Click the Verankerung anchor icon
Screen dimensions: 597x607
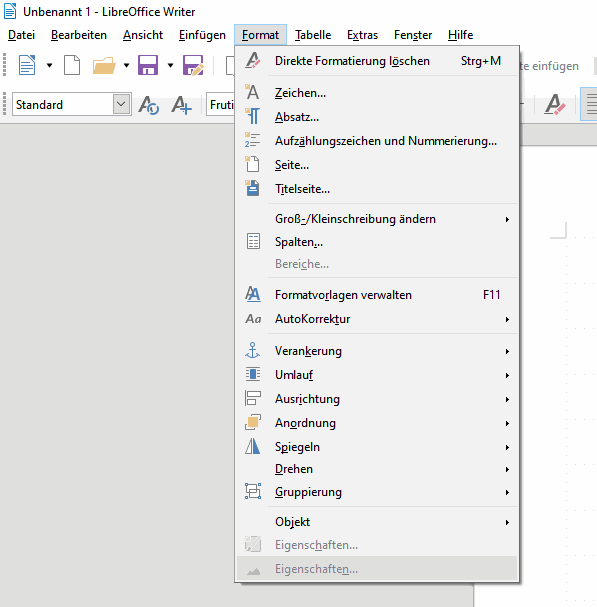[x=253, y=350]
